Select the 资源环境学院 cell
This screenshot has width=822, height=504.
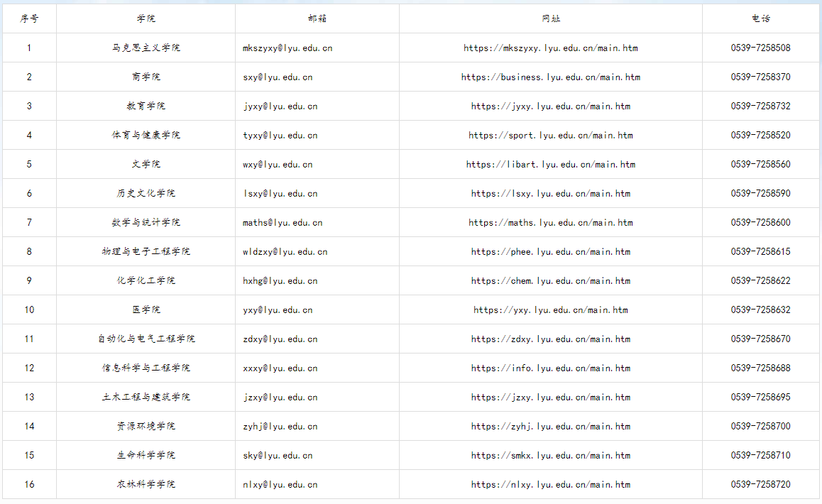point(146,427)
